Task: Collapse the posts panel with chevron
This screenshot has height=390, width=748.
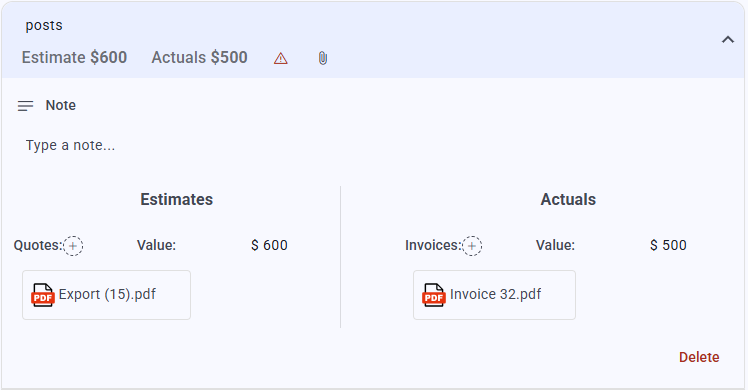Action: (727, 40)
